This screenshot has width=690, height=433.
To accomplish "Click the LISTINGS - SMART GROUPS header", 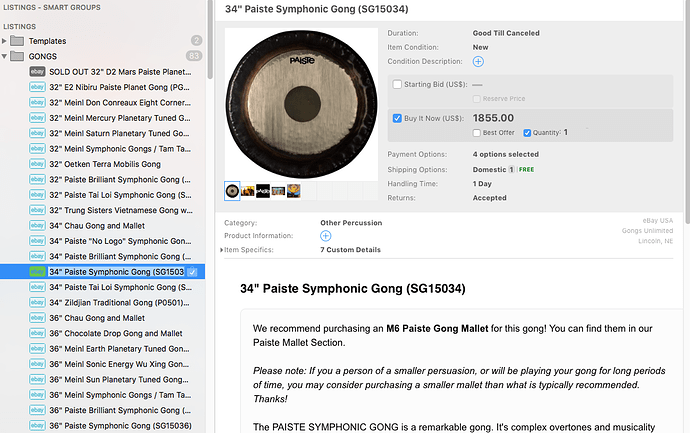I will point(52,7).
